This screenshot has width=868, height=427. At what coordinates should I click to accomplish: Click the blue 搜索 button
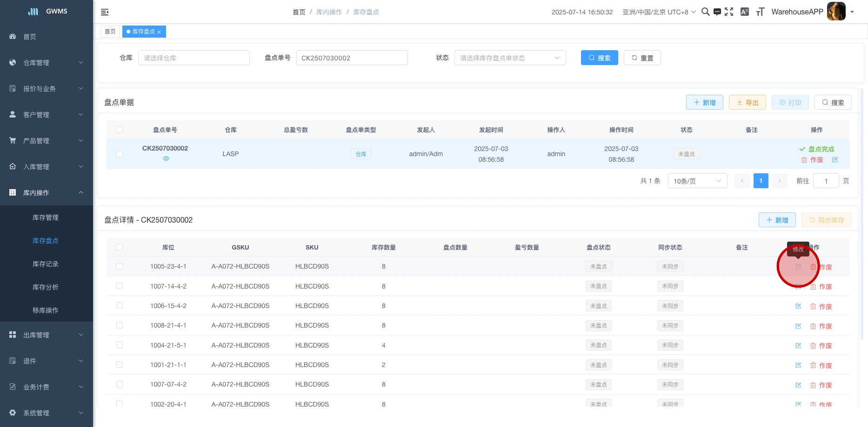[x=599, y=58]
